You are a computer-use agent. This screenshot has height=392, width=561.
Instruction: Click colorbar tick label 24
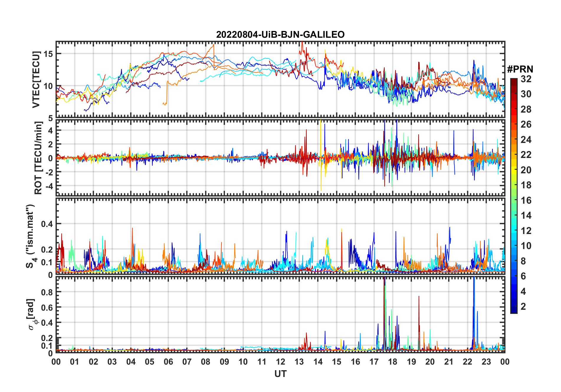tap(526, 140)
